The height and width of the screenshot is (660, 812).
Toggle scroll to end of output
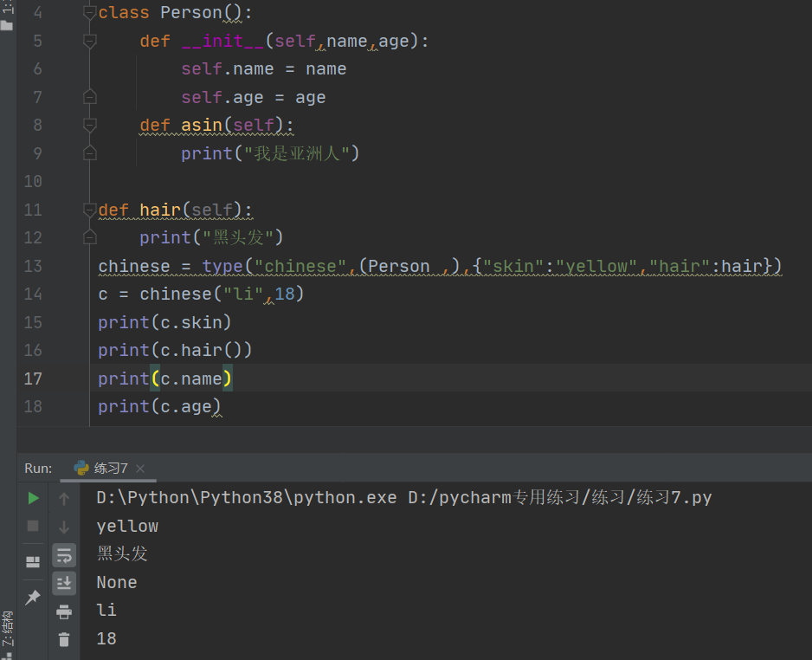tap(64, 583)
